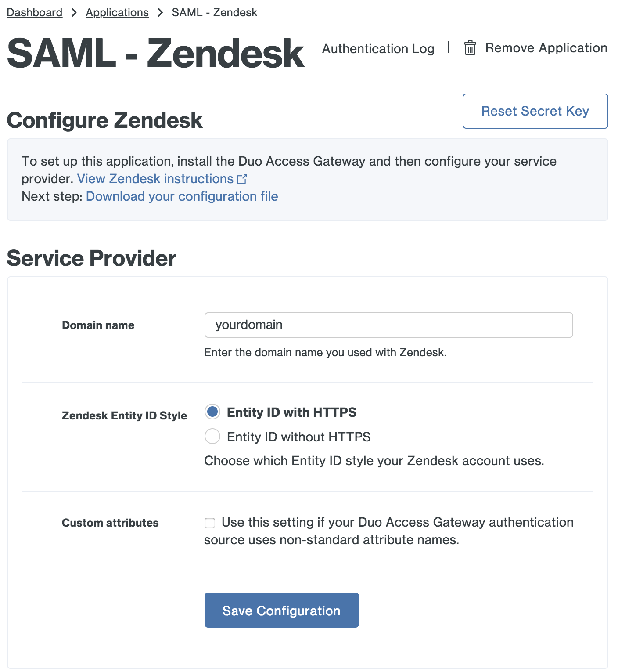
Task: Select the Entity ID without HTTPS option
Action: 212,436
